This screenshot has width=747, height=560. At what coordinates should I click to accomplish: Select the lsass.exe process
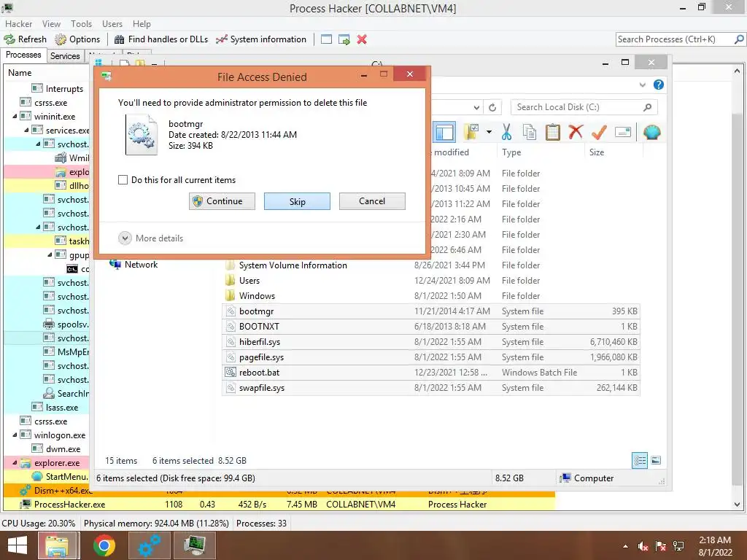pyautogui.click(x=55, y=408)
